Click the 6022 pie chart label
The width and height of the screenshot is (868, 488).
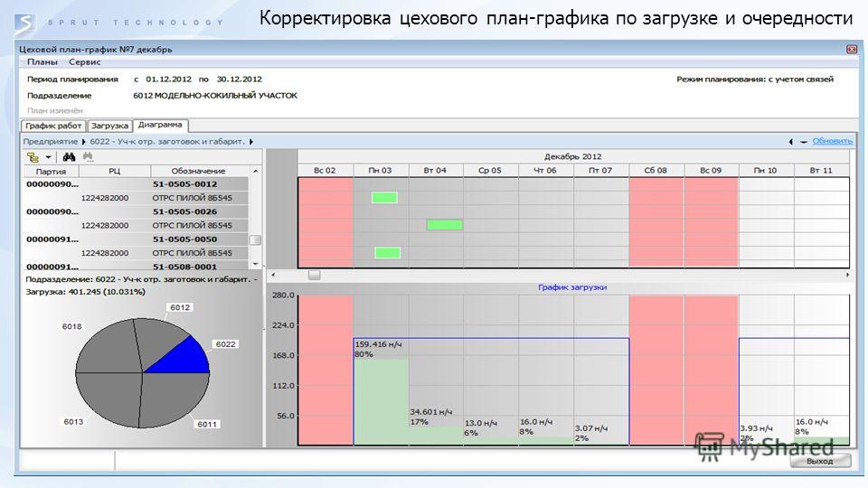click(225, 344)
